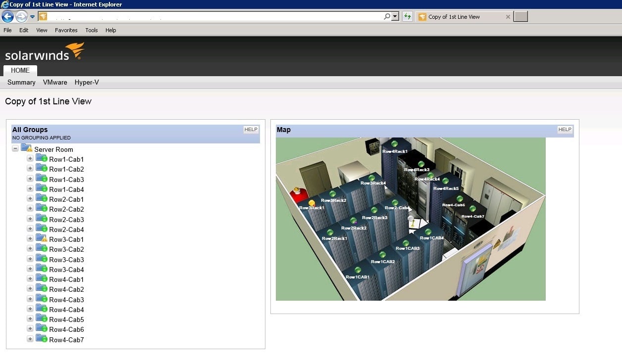
Task: Go to the Summary view
Action: [x=21, y=83]
